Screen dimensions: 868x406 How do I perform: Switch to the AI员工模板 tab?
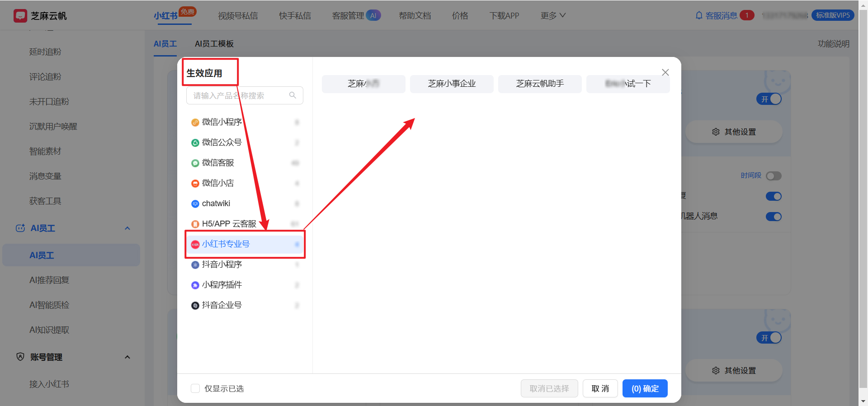coord(214,44)
